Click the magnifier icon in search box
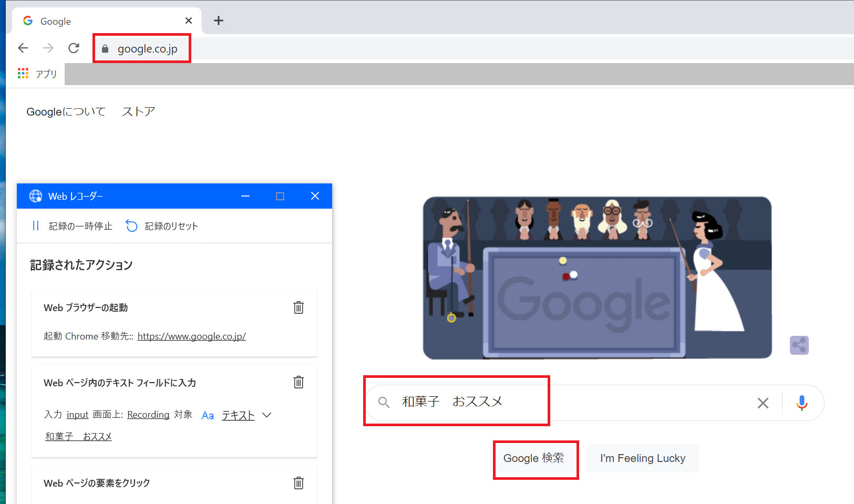 [384, 403]
